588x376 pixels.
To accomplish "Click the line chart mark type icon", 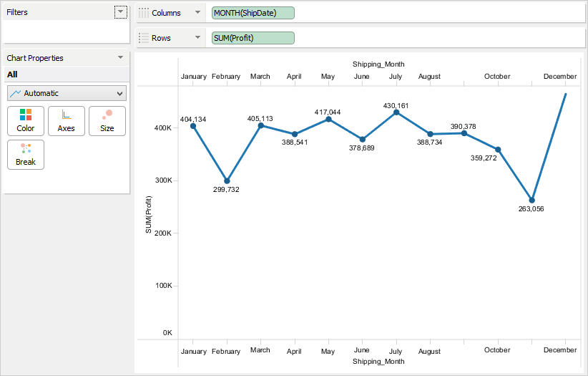I will click(15, 94).
